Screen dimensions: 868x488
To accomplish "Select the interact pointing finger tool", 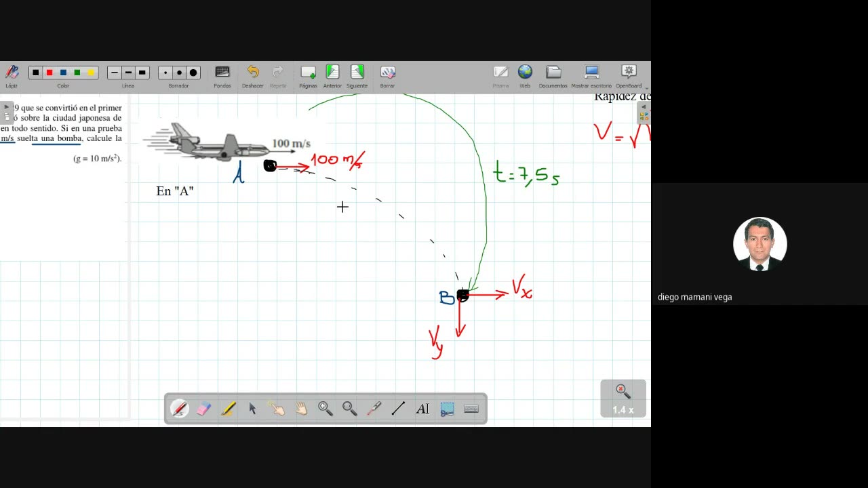I will coord(277,409).
